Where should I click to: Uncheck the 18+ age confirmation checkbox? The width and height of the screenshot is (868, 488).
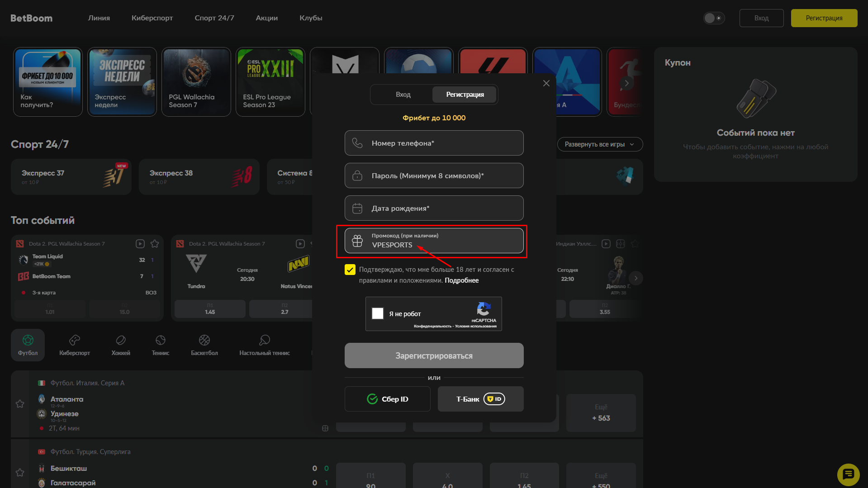coord(350,270)
